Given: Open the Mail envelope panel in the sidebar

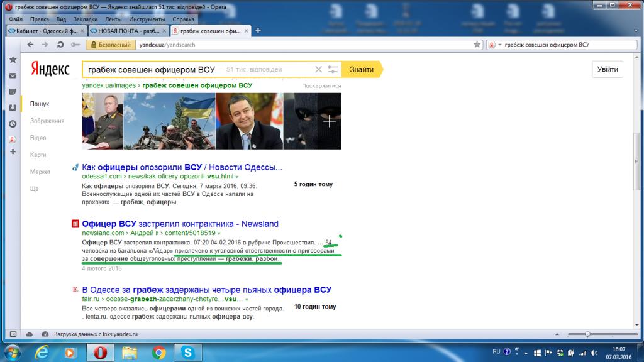Looking at the screenshot, I should click(13, 75).
